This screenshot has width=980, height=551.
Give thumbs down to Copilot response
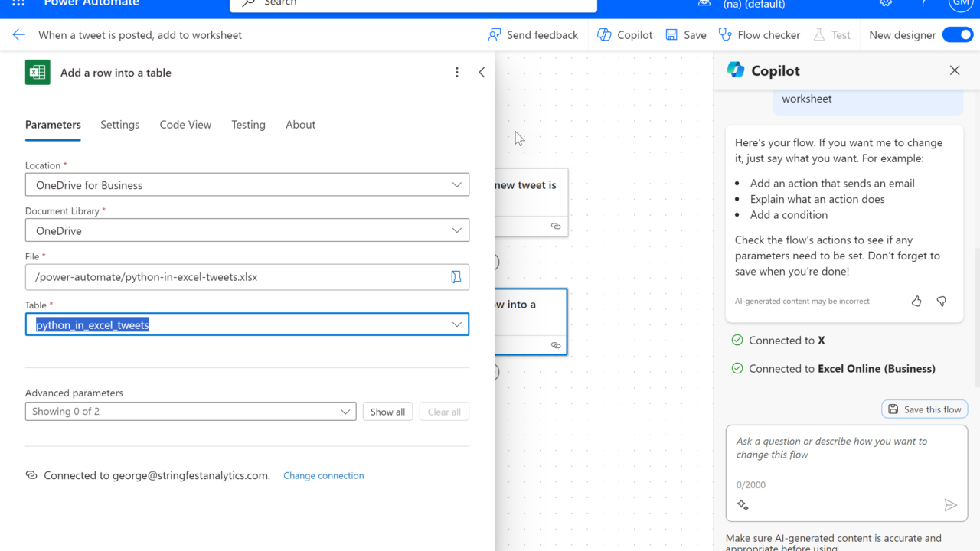coord(942,302)
